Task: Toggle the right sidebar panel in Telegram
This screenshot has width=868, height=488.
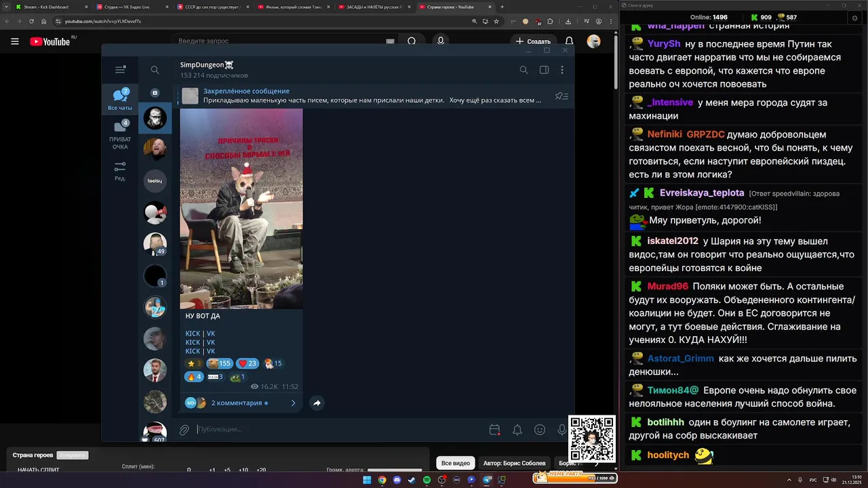Action: 544,70
